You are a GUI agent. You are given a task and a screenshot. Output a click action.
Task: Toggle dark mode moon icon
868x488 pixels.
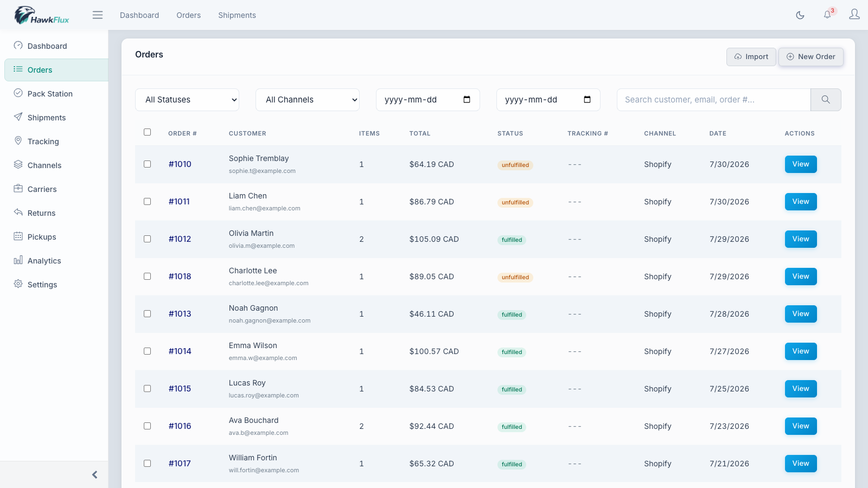[800, 15]
